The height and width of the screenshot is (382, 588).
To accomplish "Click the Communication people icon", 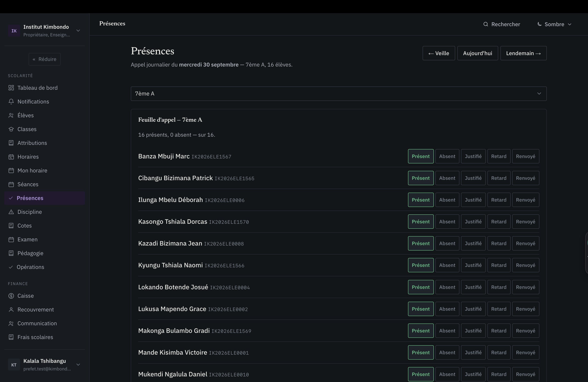I will 11,323.
